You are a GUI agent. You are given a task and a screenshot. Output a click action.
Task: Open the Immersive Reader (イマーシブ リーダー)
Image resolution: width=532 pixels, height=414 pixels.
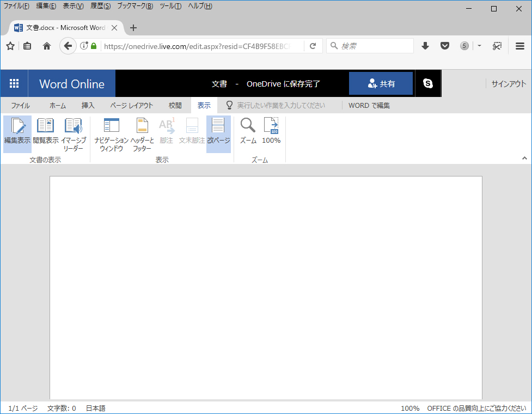74,134
